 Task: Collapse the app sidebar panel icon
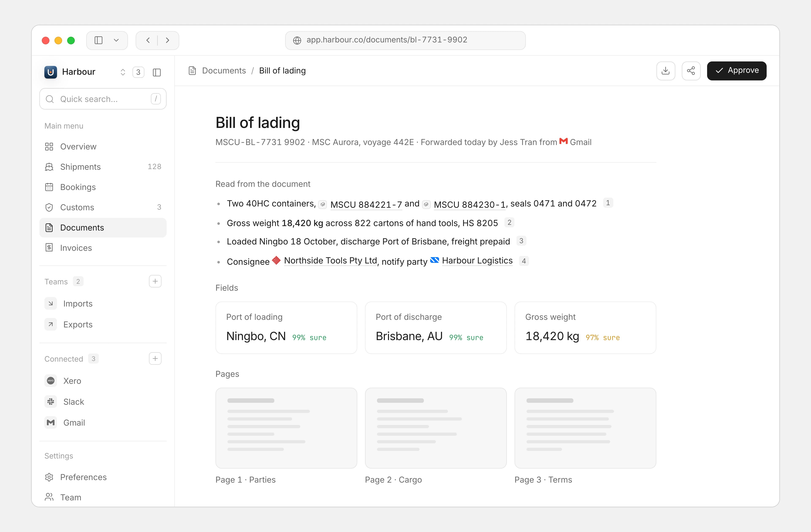[x=157, y=72]
